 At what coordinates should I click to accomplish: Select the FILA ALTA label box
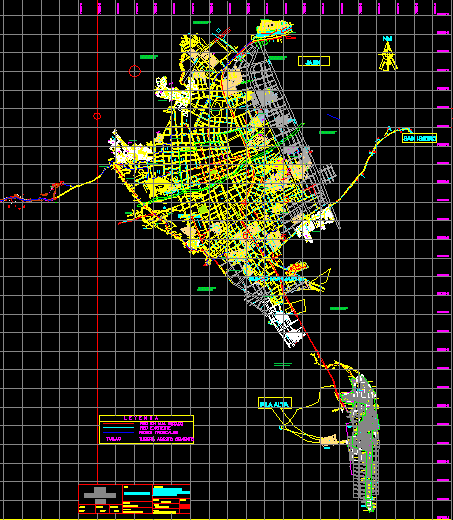point(275,403)
